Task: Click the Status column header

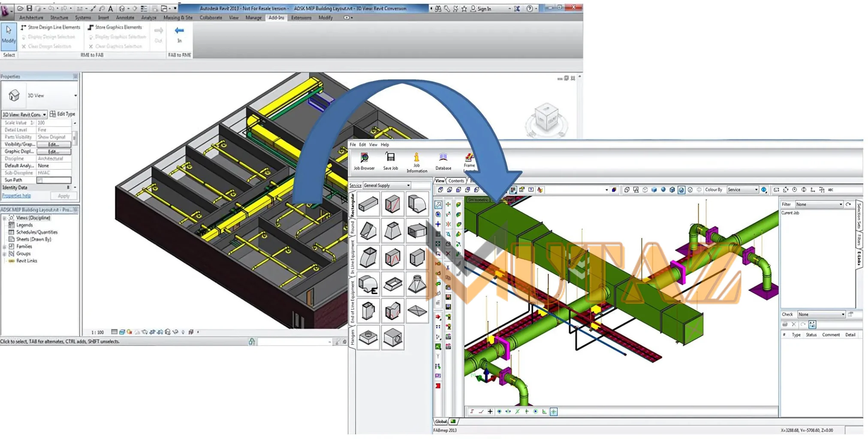Action: [x=811, y=335]
